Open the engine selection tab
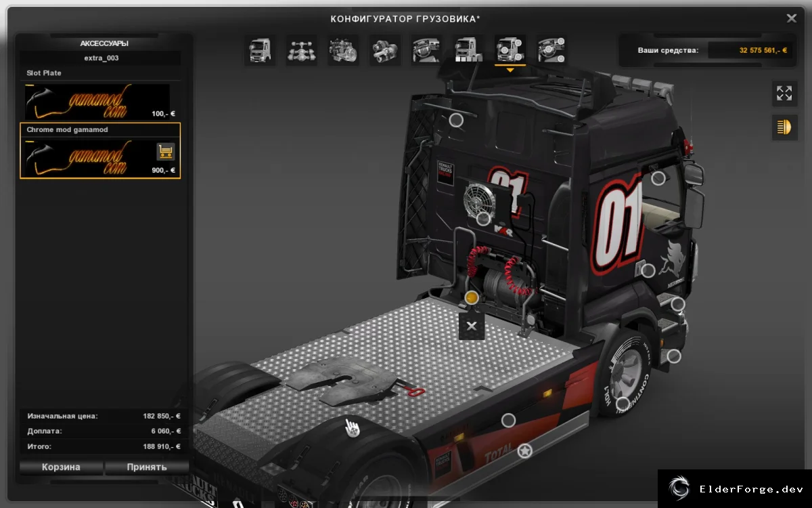 (344, 51)
